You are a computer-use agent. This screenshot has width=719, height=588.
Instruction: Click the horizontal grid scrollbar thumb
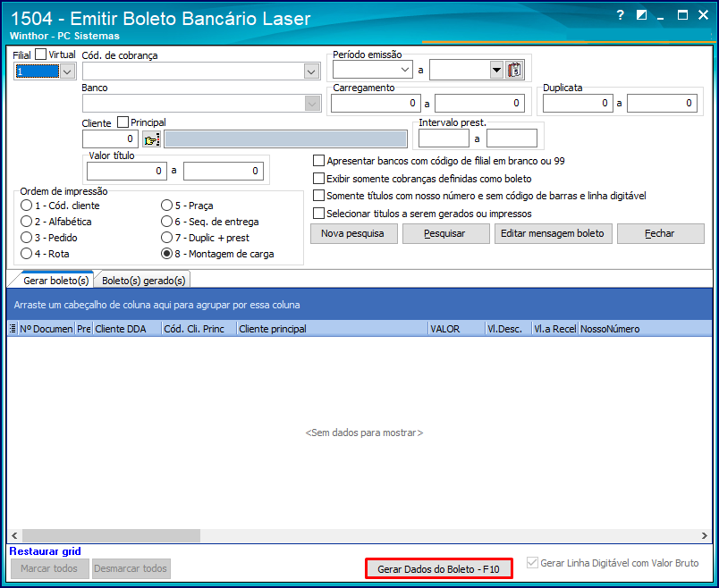pyautogui.click(x=111, y=535)
